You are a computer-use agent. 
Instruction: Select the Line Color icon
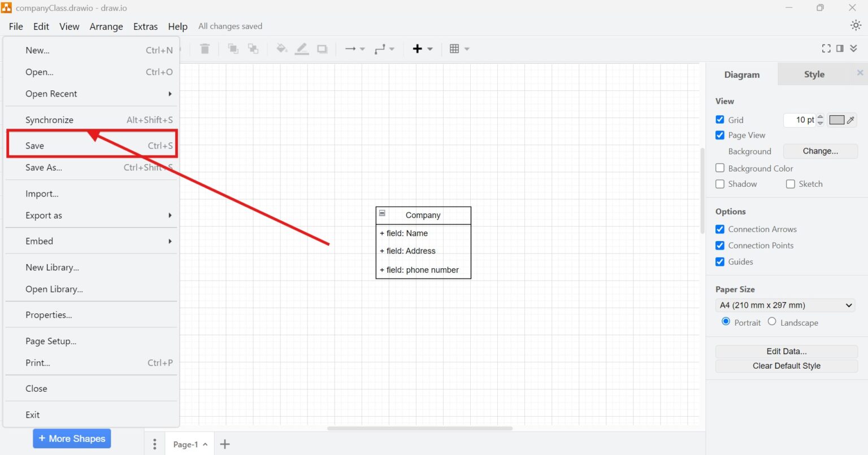tap(302, 49)
